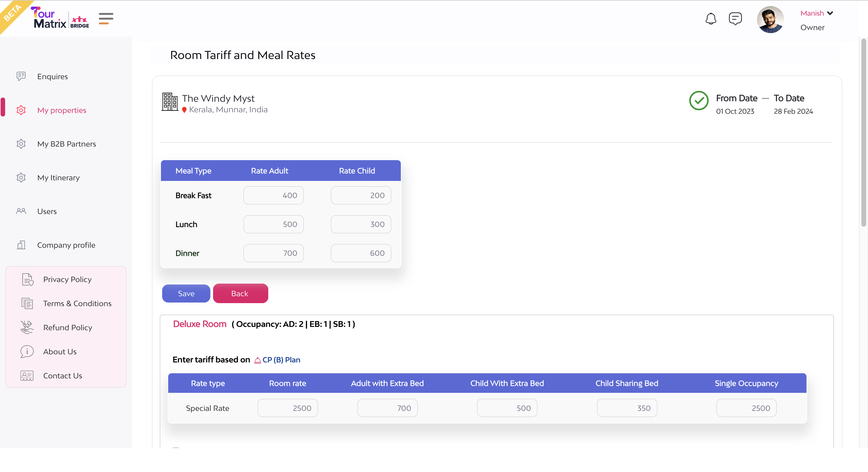Click the user profile photo
The height and width of the screenshot is (472, 868).
pyautogui.click(x=770, y=20)
